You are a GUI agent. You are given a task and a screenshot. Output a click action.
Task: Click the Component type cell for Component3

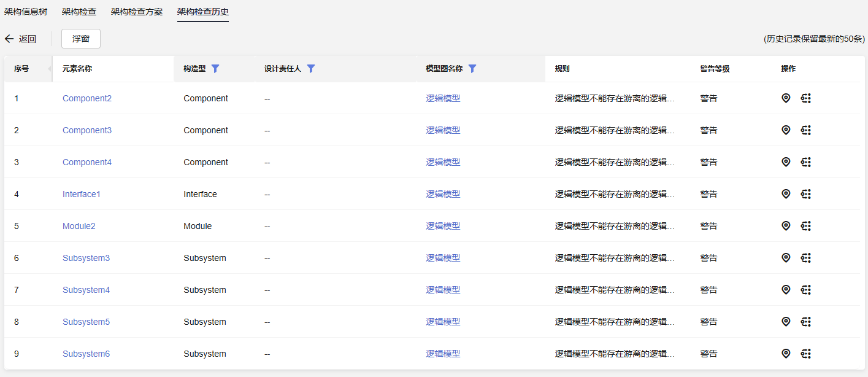tap(205, 130)
